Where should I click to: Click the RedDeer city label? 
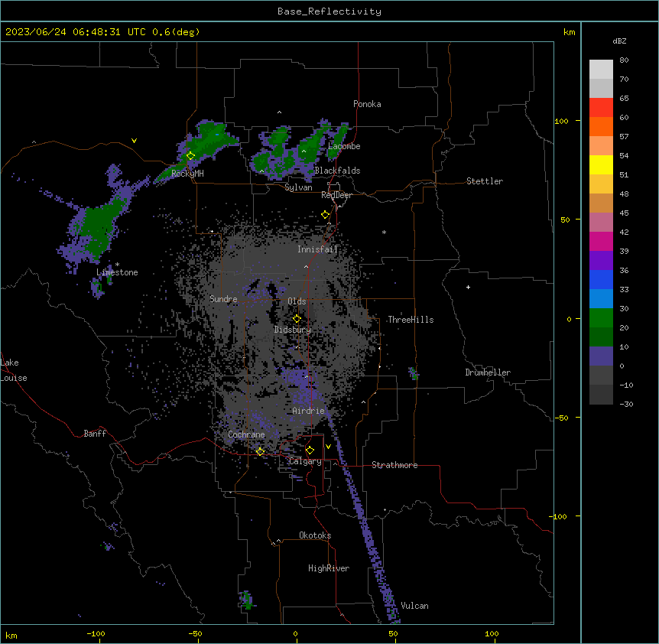coord(336,195)
